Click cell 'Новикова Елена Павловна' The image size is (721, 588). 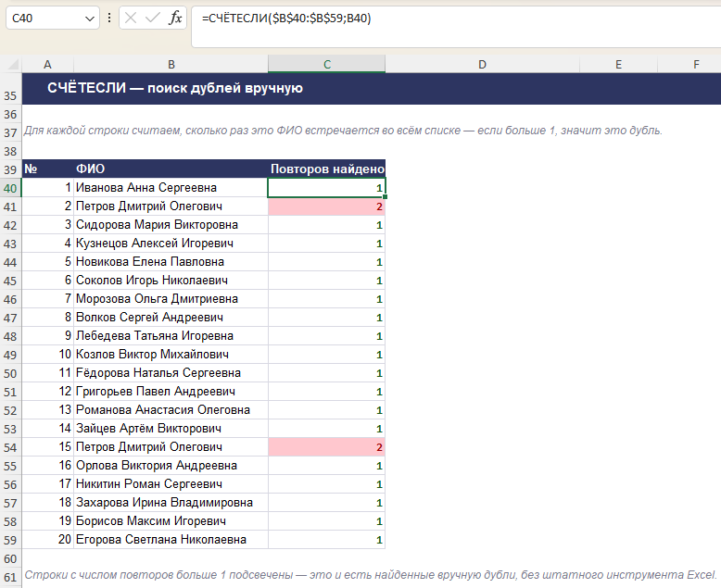pyautogui.click(x=171, y=261)
